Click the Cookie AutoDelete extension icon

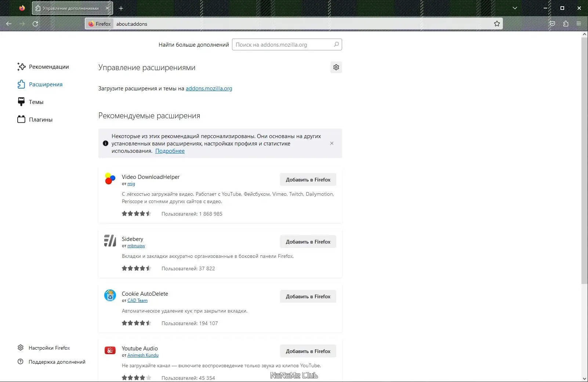pos(110,296)
